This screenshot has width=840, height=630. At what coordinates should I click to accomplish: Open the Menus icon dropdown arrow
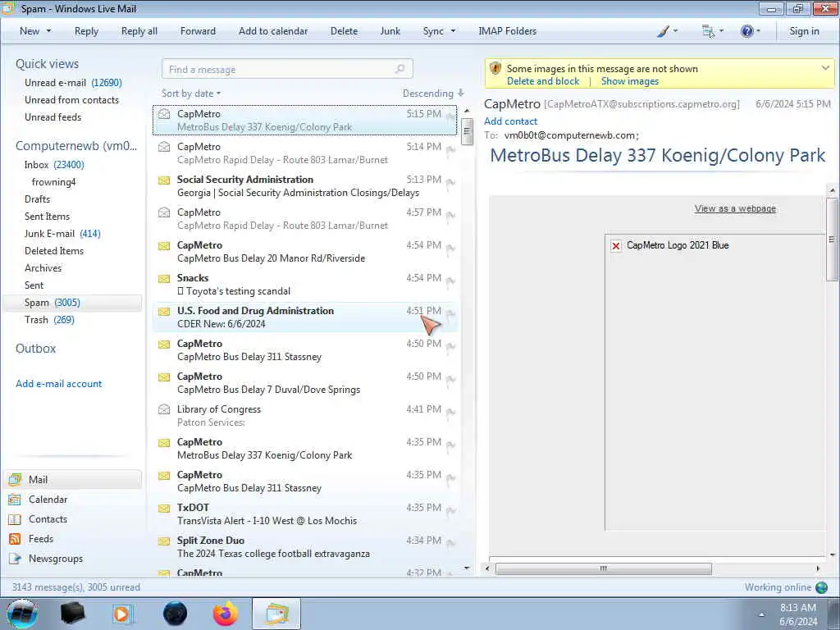click(x=721, y=31)
